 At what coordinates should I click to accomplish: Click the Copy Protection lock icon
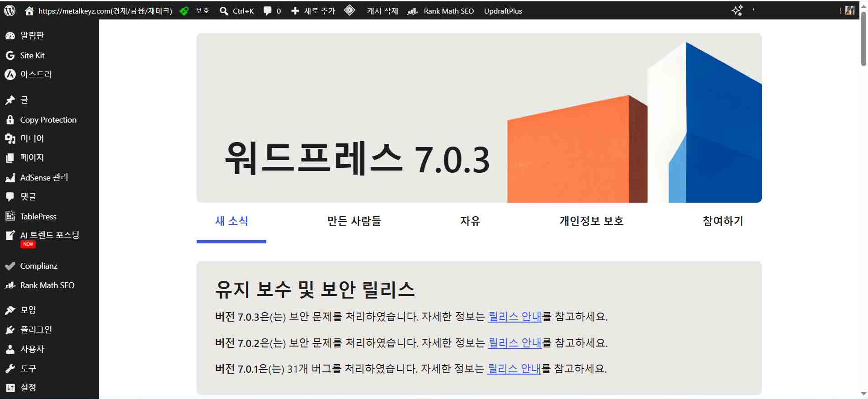(x=10, y=120)
